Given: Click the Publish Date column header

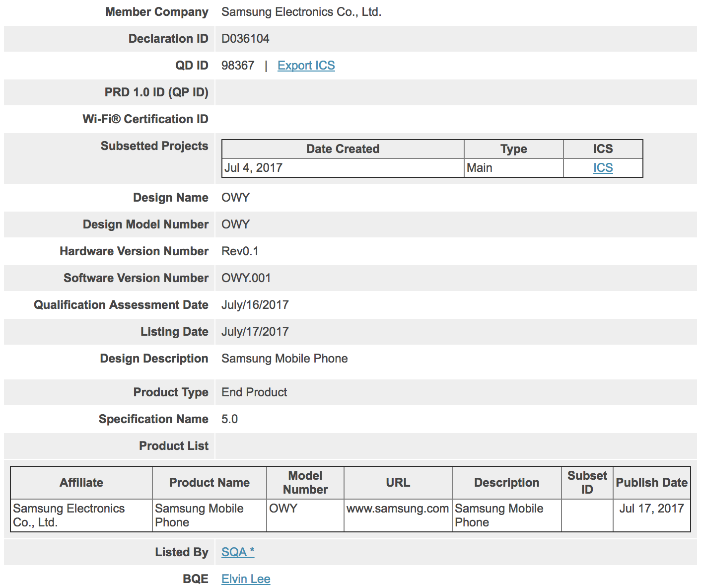Looking at the screenshot, I should point(651,483).
